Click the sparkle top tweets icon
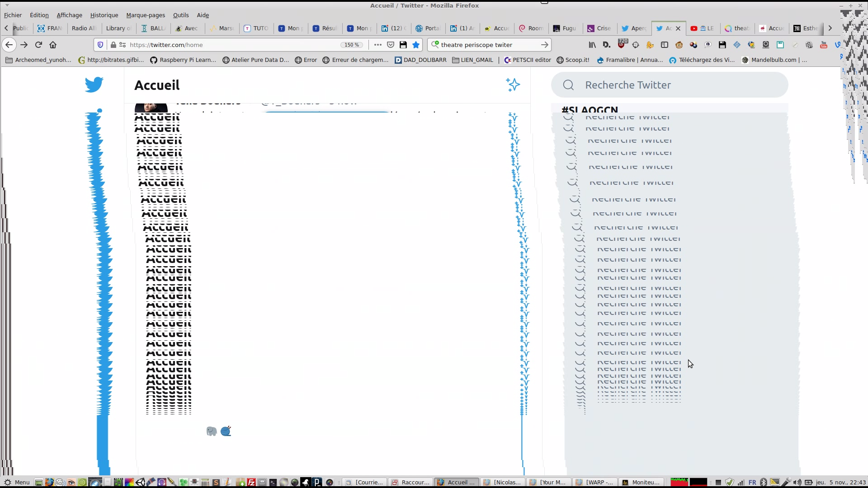The width and height of the screenshot is (868, 488). 513,84
